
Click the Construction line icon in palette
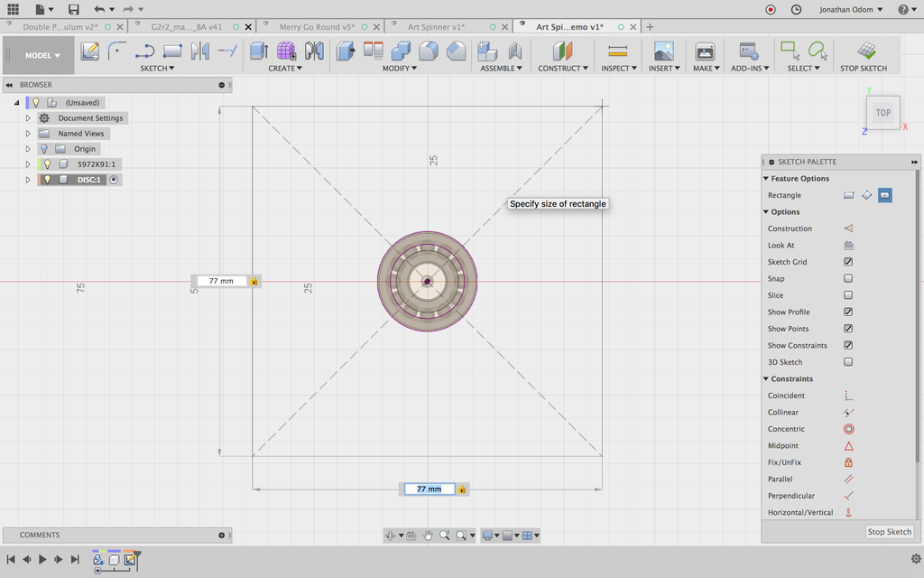tap(848, 228)
